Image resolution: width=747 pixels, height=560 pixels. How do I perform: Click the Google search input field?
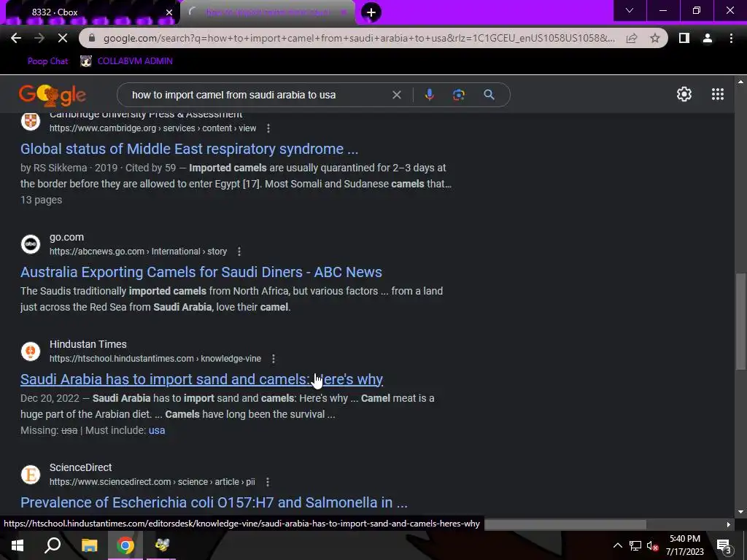(x=258, y=95)
